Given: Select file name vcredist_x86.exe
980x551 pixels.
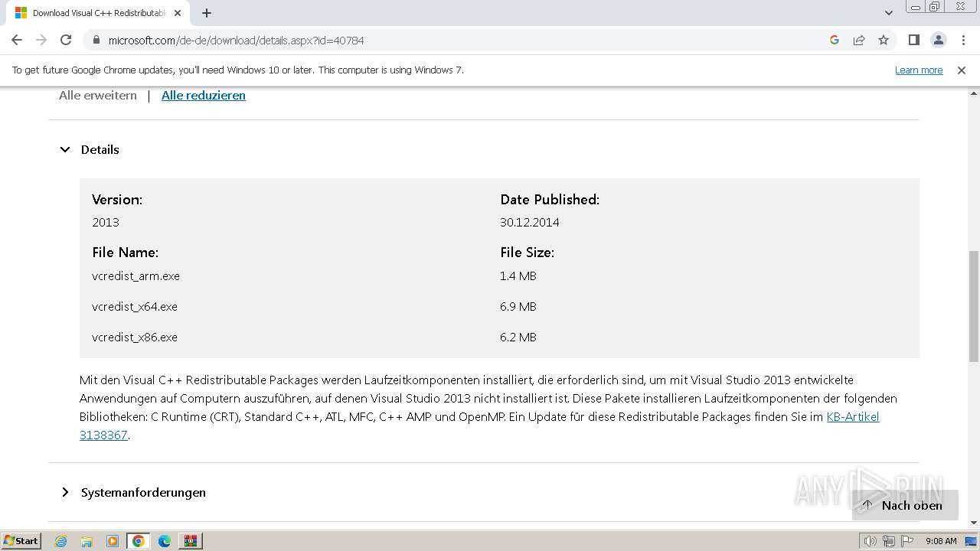Looking at the screenshot, I should 135,337.
